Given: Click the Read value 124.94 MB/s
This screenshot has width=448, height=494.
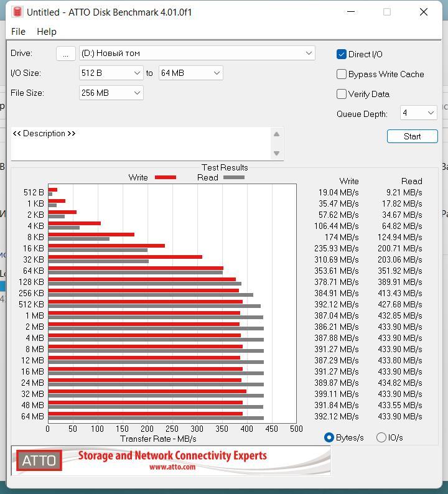Looking at the screenshot, I should click(400, 237).
